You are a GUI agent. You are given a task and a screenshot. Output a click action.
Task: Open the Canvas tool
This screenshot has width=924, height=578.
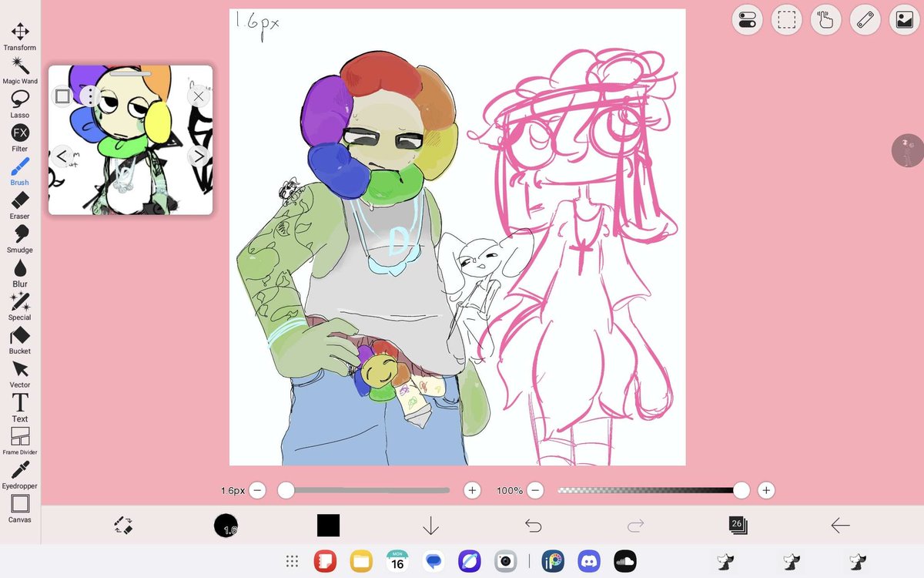20,509
